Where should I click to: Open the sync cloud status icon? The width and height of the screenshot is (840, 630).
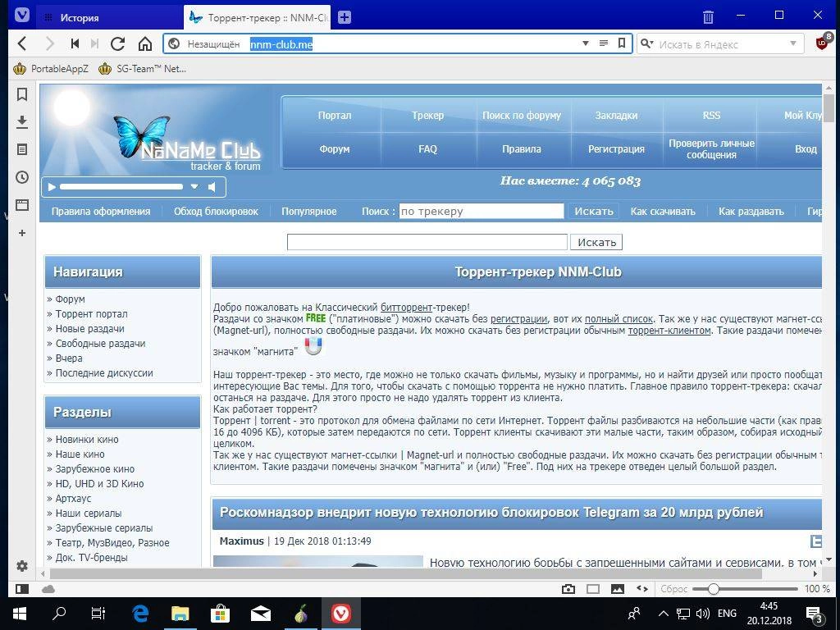48,589
